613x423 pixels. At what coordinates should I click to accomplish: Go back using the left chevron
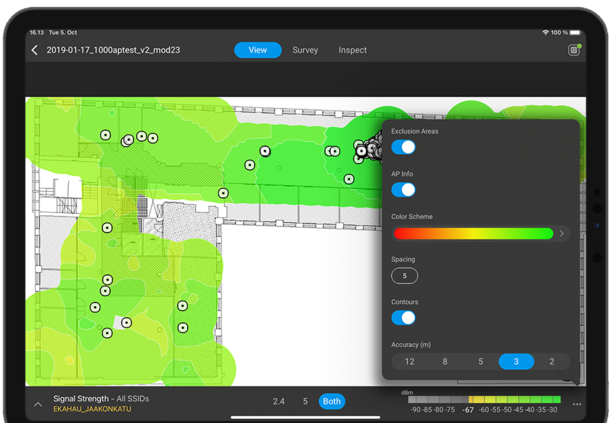[35, 50]
